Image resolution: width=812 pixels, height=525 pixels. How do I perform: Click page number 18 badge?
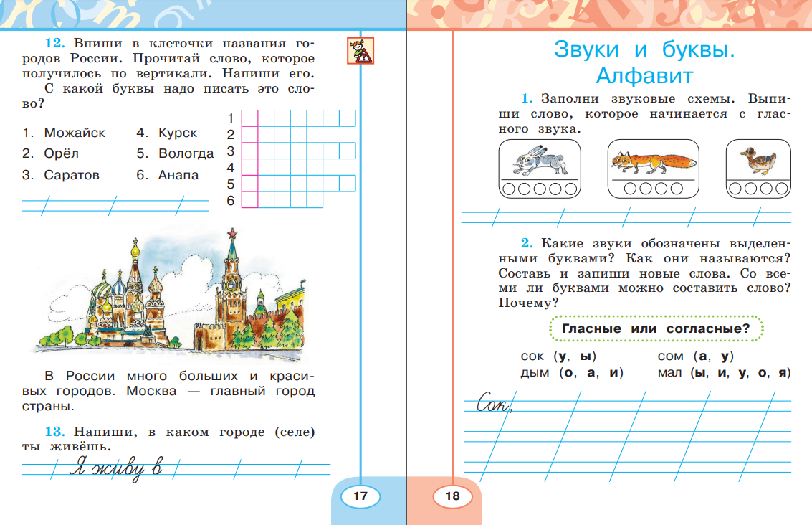[x=453, y=496]
